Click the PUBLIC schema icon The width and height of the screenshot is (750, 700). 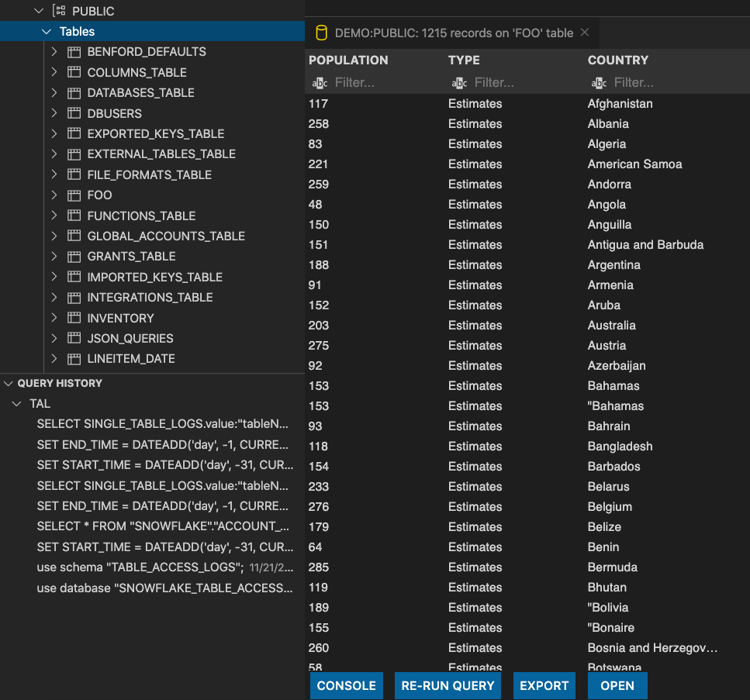(x=58, y=11)
